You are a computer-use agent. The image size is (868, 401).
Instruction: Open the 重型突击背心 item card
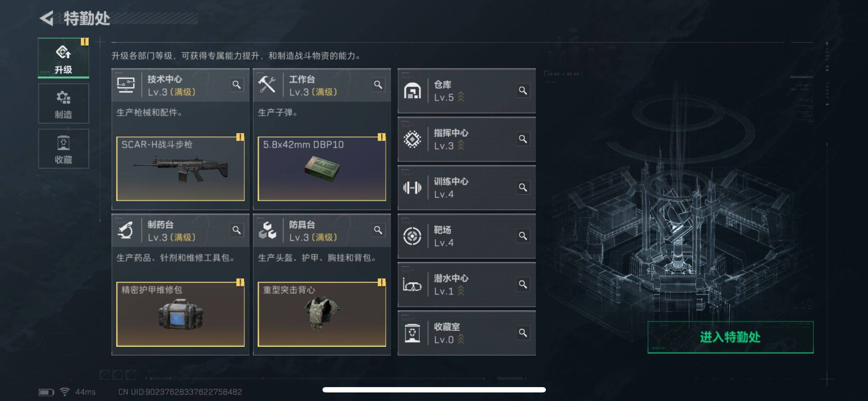point(322,314)
